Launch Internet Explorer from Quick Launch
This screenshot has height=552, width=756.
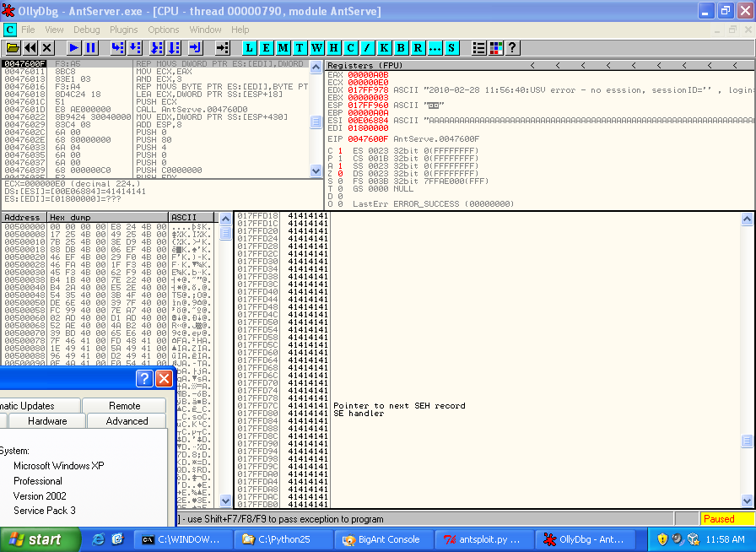coord(99,539)
